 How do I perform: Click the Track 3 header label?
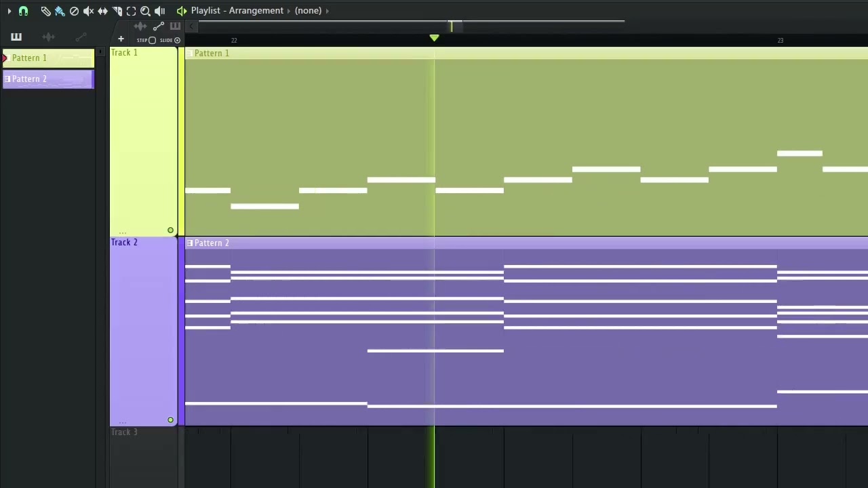click(124, 432)
